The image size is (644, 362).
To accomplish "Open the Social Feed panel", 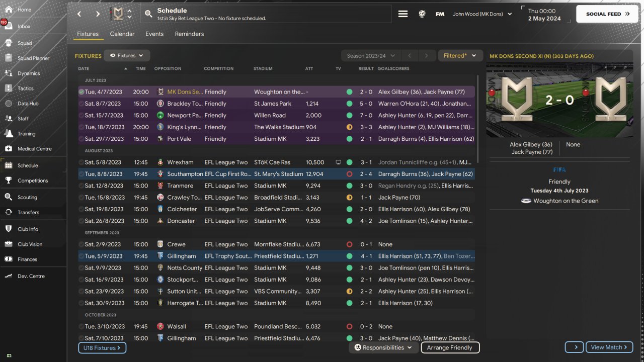I will click(x=607, y=14).
